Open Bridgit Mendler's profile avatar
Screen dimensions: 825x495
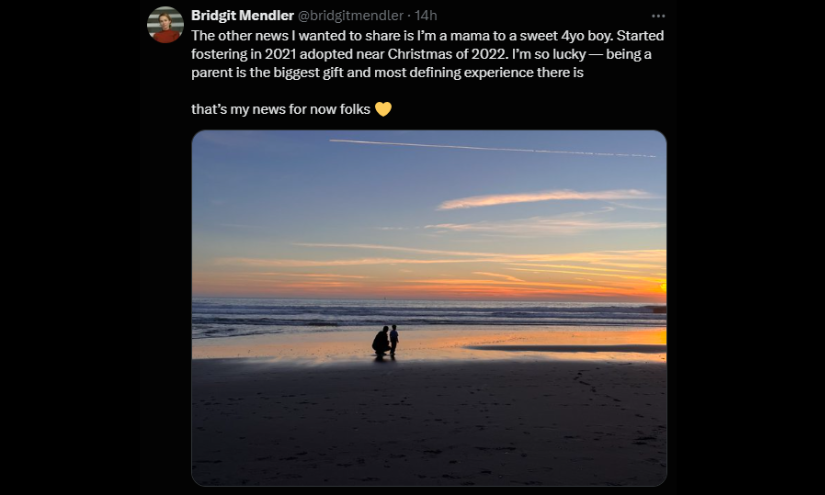165,25
